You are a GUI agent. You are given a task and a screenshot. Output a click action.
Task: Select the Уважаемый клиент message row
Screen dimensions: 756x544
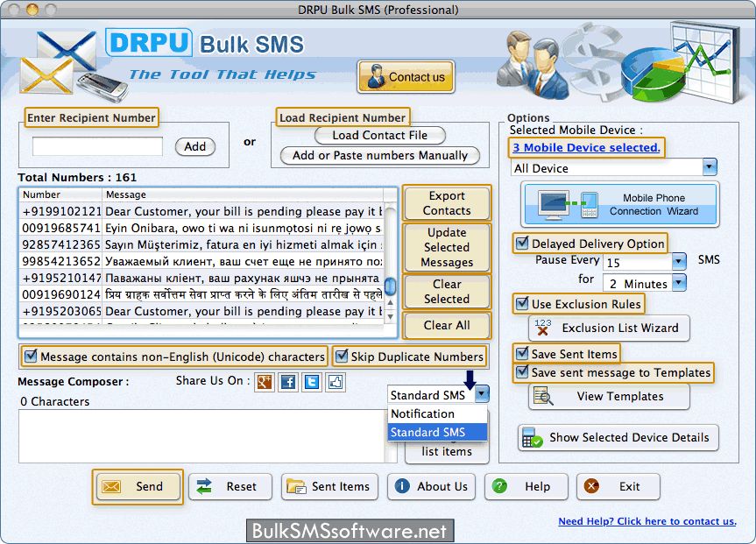point(201,261)
